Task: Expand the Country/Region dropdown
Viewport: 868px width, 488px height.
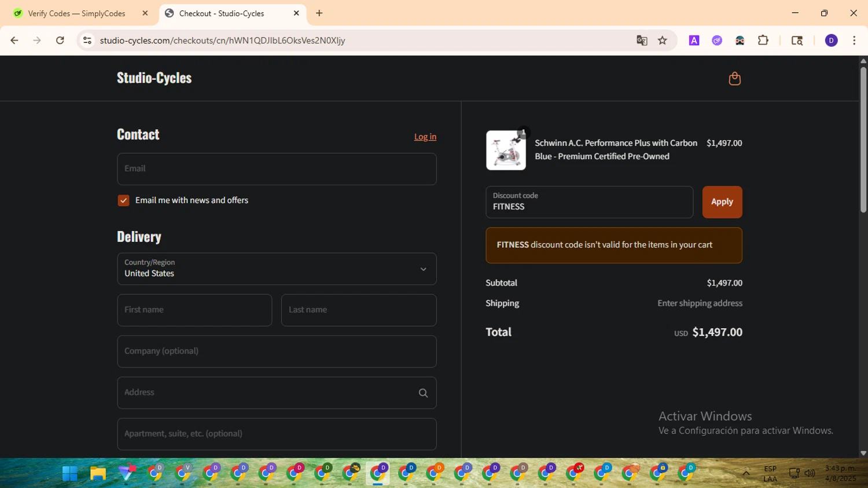Action: pyautogui.click(x=277, y=269)
